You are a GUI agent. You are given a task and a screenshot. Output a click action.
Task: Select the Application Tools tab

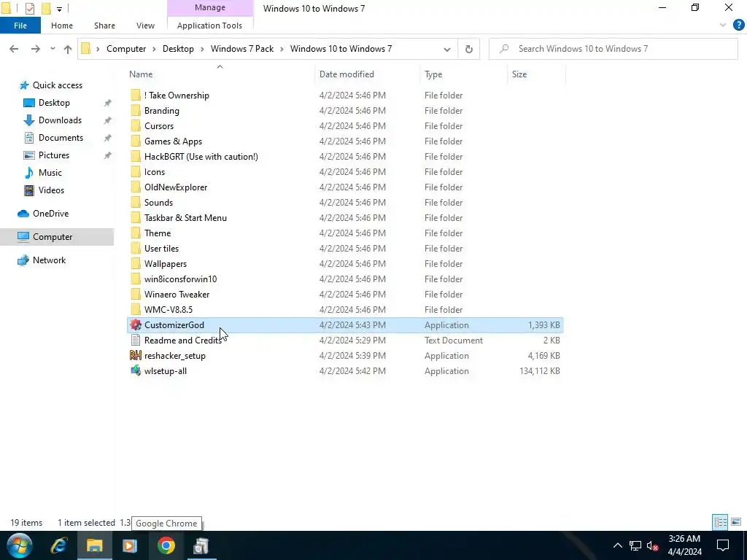tap(209, 26)
